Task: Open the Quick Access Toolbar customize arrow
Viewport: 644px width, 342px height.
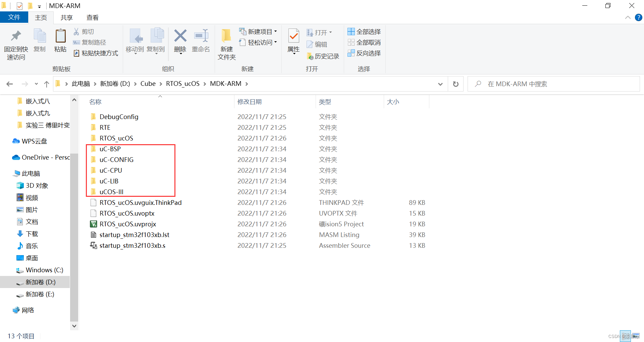Action: click(x=39, y=6)
